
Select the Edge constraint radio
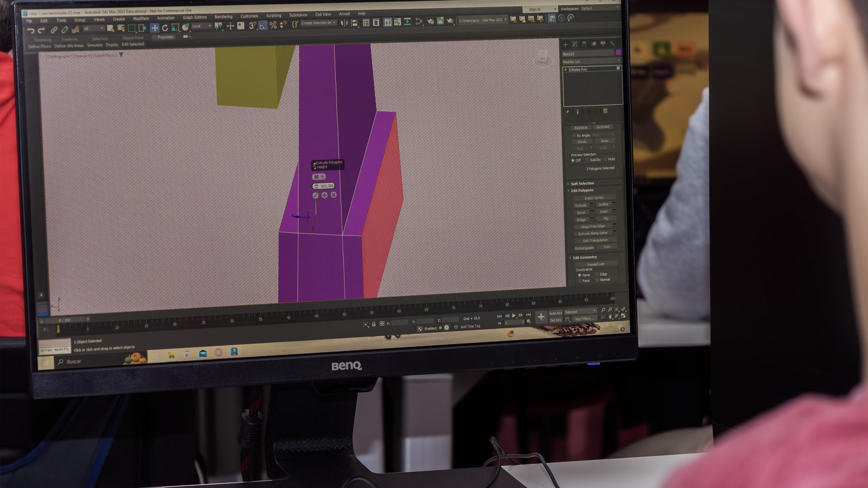click(597, 274)
